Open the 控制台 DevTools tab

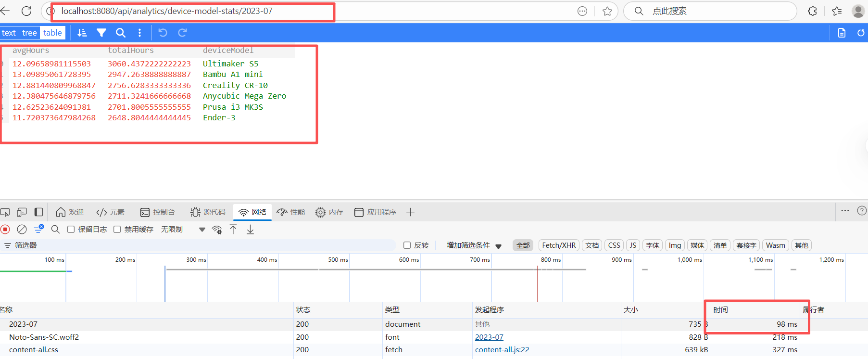[x=158, y=212]
